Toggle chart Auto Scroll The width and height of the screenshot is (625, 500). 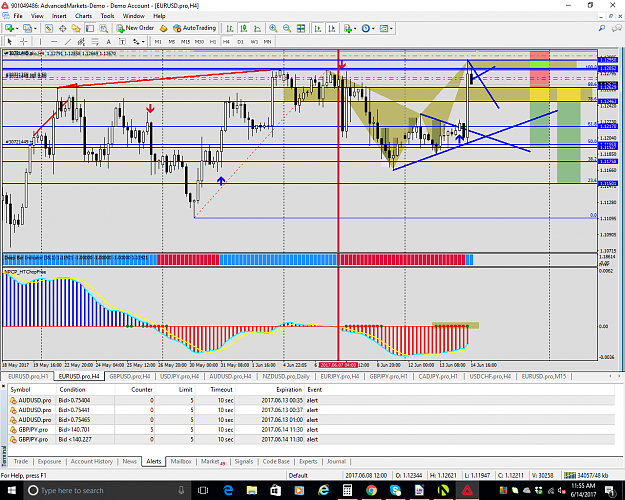click(318, 28)
